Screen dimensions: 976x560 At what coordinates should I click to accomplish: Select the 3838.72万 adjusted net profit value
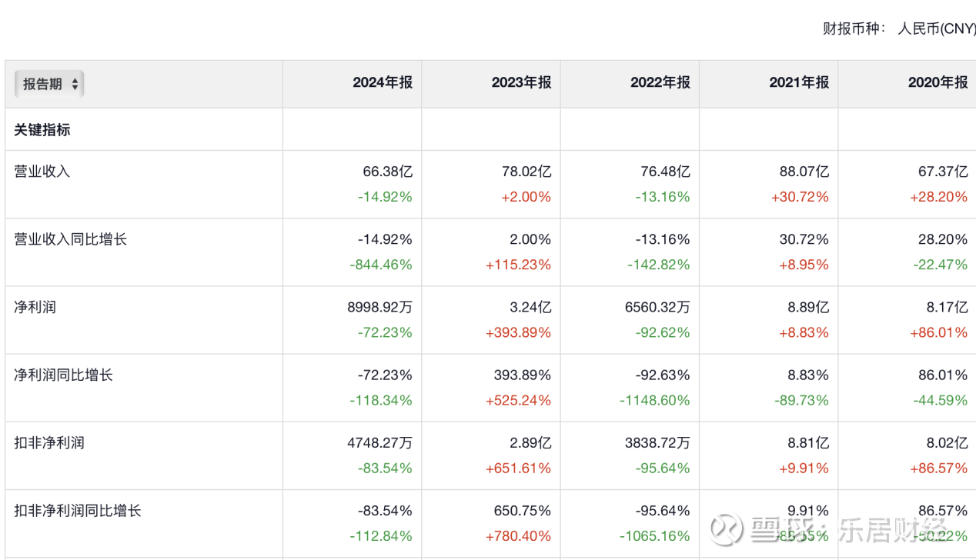(x=657, y=442)
